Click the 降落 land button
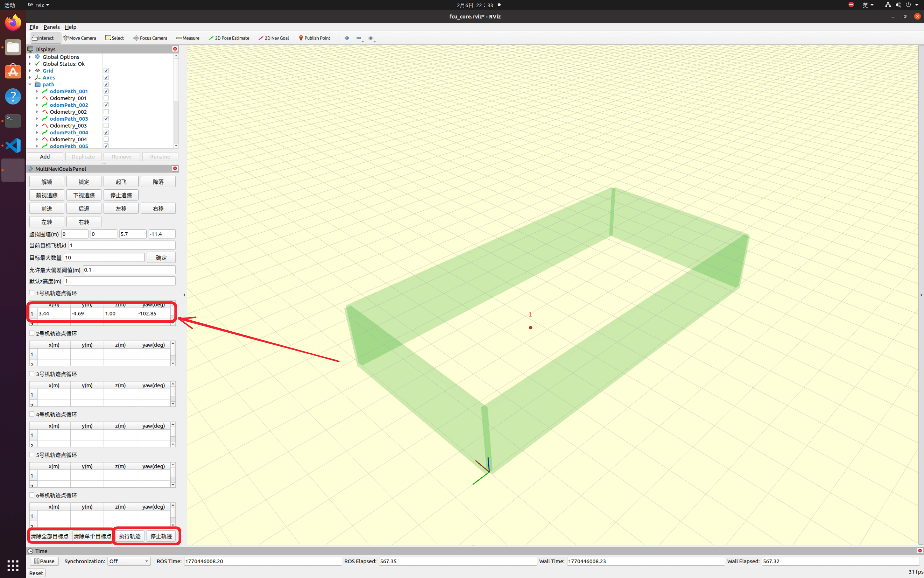The width and height of the screenshot is (924, 578). (158, 181)
